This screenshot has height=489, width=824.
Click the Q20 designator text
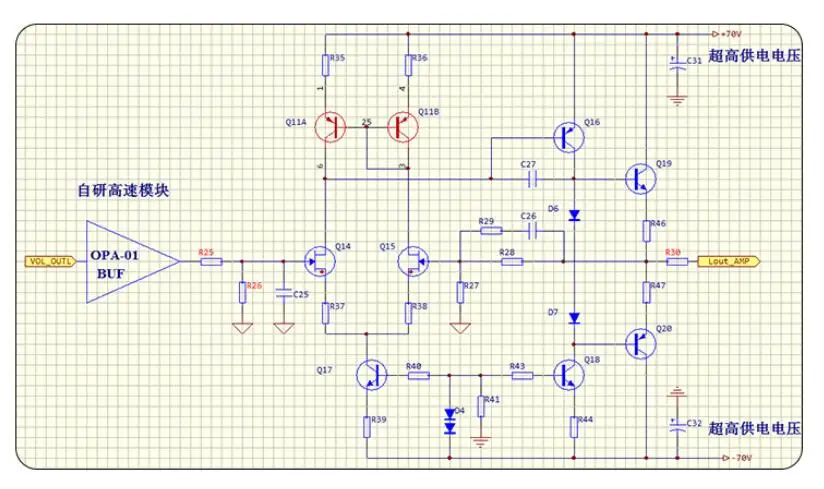pyautogui.click(x=664, y=328)
